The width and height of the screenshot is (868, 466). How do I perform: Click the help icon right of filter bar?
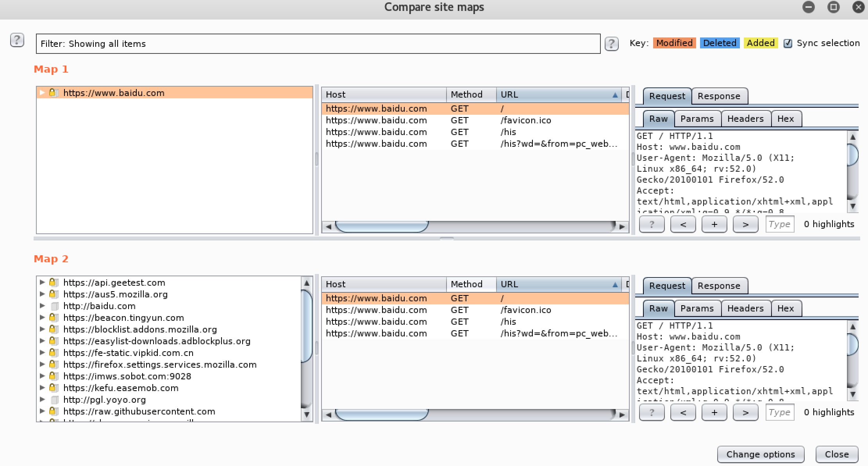click(611, 44)
